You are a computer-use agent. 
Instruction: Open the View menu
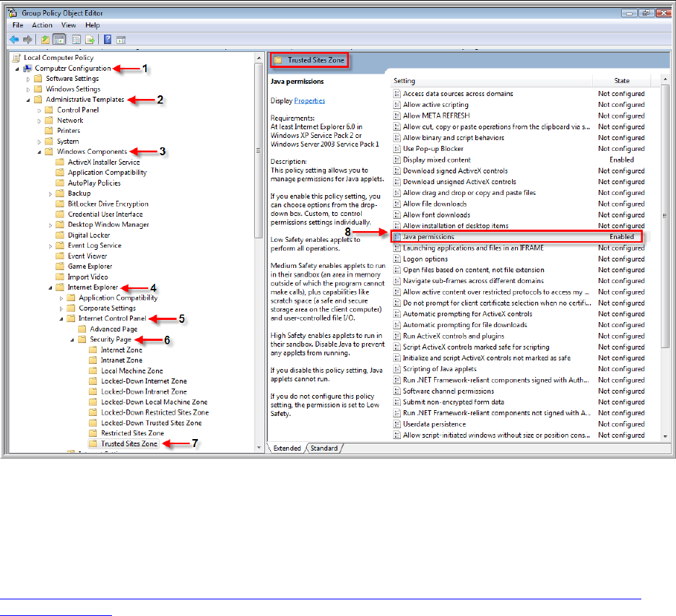[x=69, y=25]
